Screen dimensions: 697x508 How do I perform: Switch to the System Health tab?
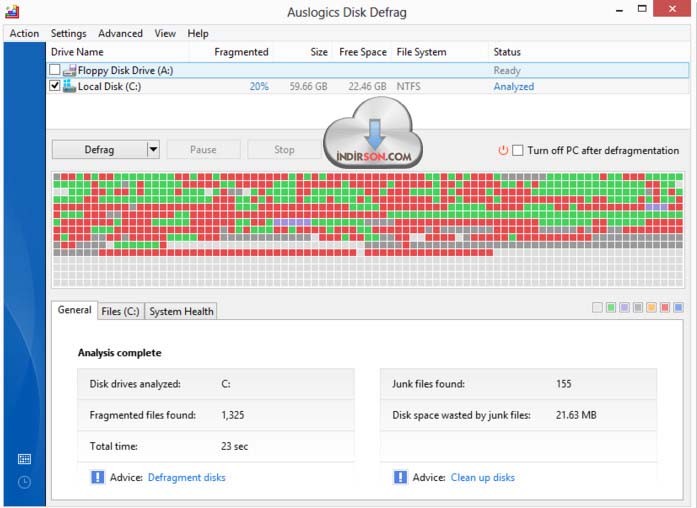click(181, 311)
